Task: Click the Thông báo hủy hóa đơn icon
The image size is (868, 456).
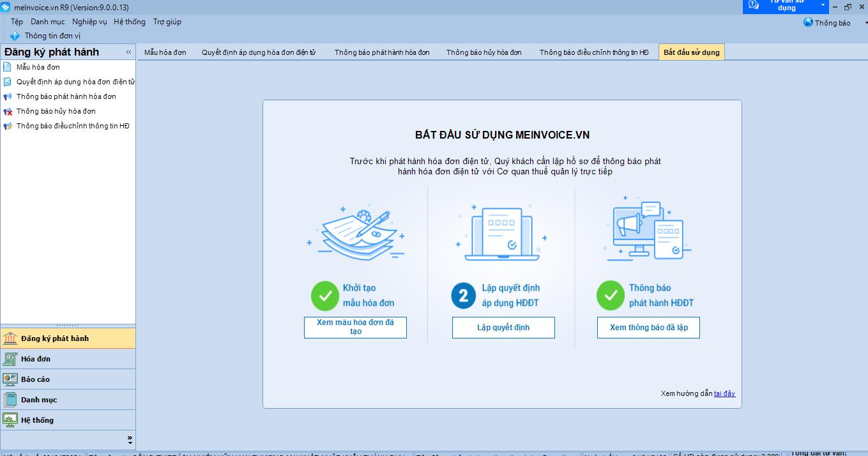Action: click(x=7, y=112)
